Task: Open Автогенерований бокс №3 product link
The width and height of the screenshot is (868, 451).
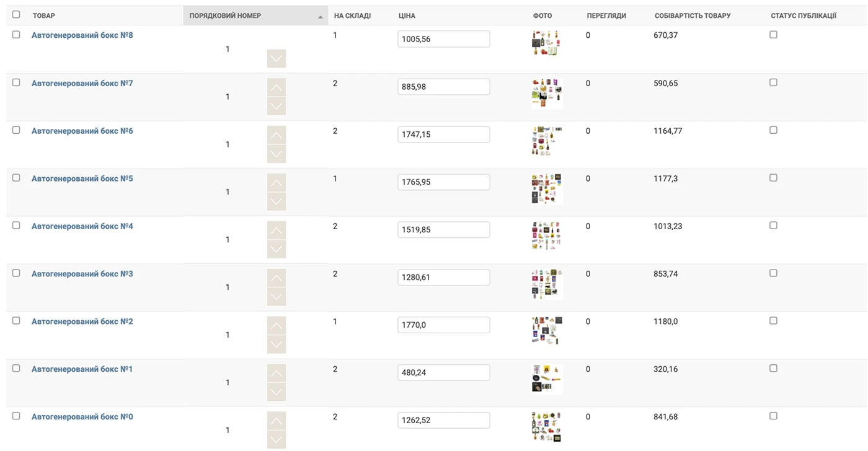Action: (82, 274)
